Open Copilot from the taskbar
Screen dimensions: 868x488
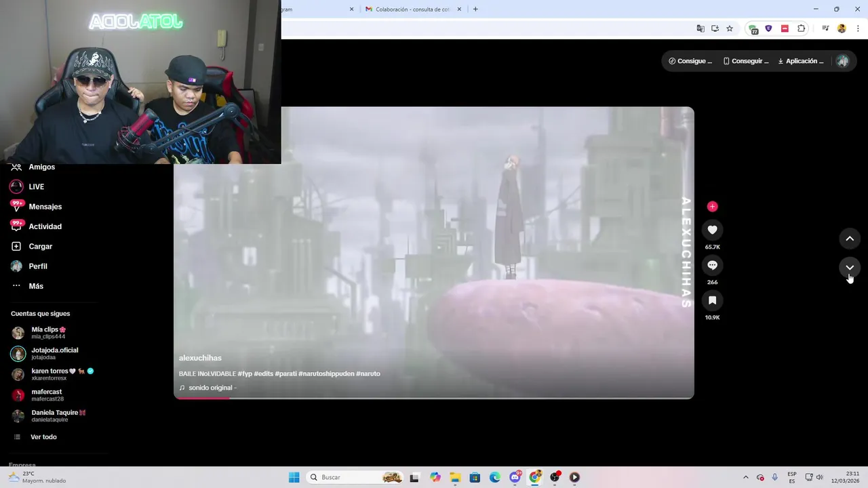pyautogui.click(x=435, y=477)
